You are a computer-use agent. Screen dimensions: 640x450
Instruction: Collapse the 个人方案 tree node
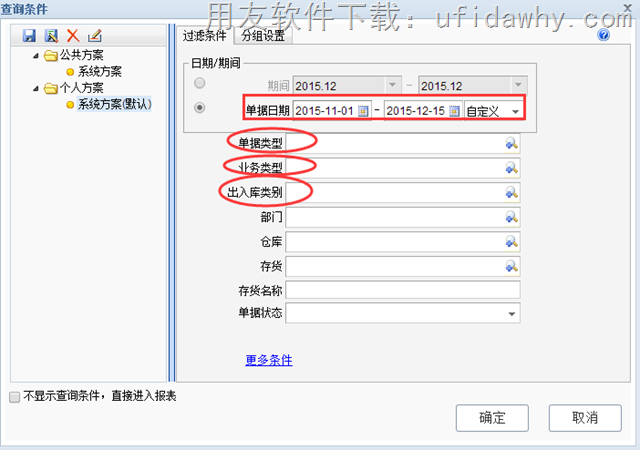pyautogui.click(x=36, y=88)
